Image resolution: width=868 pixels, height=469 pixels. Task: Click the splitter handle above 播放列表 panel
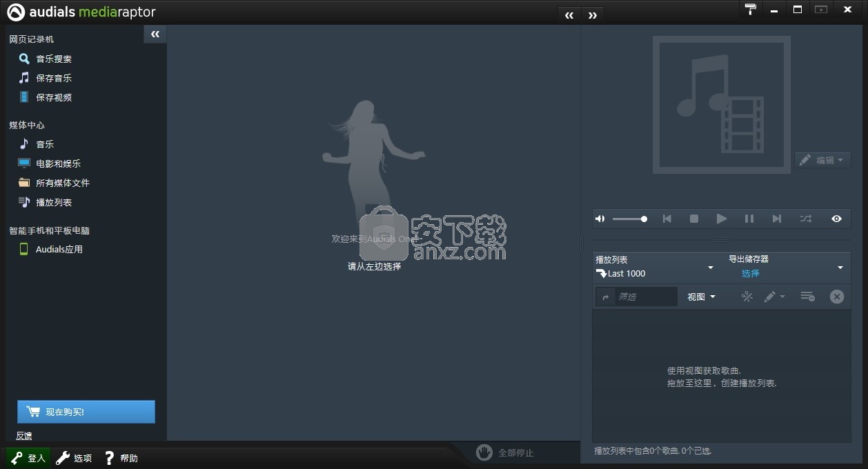pos(721,240)
